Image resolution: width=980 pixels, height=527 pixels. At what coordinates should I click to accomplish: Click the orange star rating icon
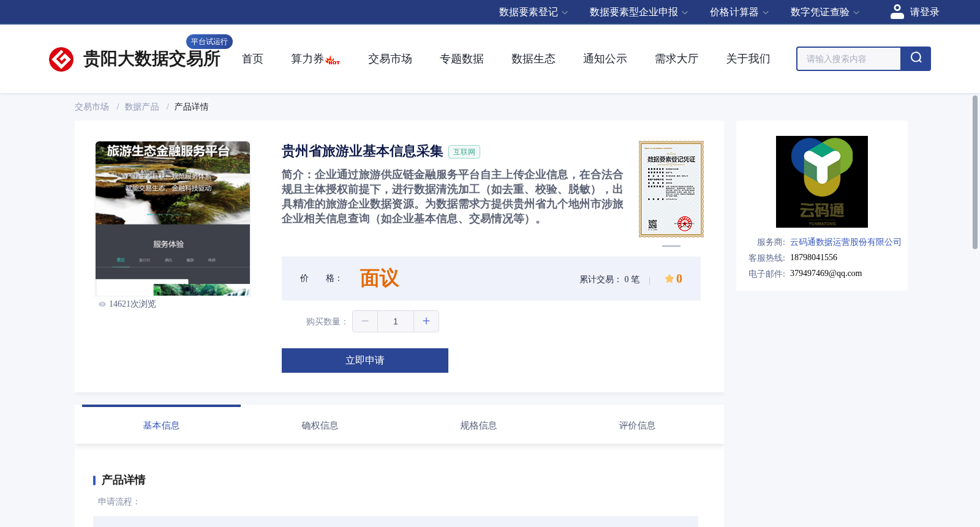[x=669, y=279]
